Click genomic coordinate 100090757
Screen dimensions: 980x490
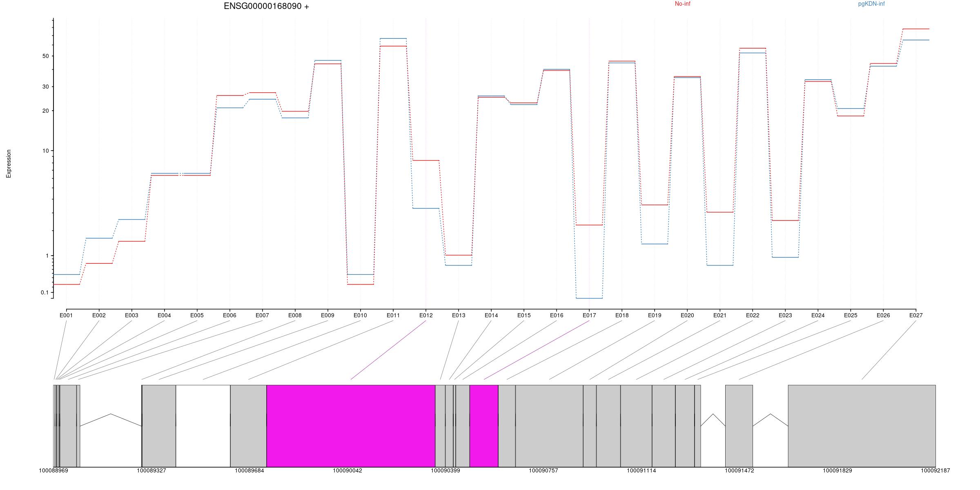[543, 470]
